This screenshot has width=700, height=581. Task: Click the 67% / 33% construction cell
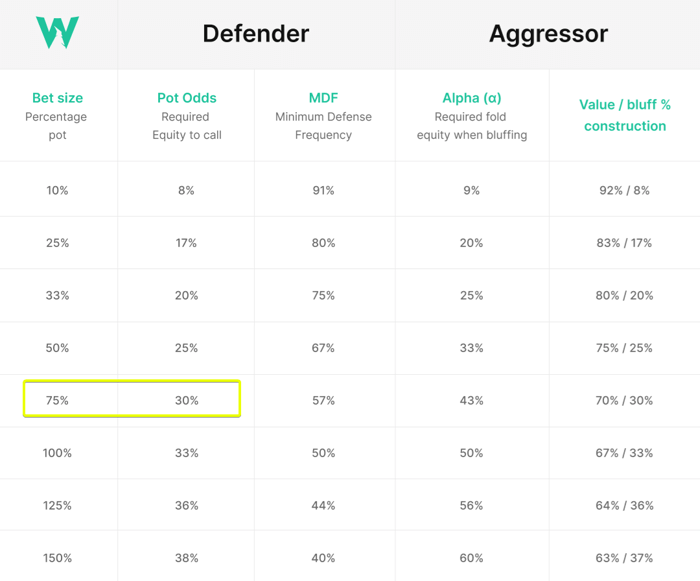[x=624, y=453]
